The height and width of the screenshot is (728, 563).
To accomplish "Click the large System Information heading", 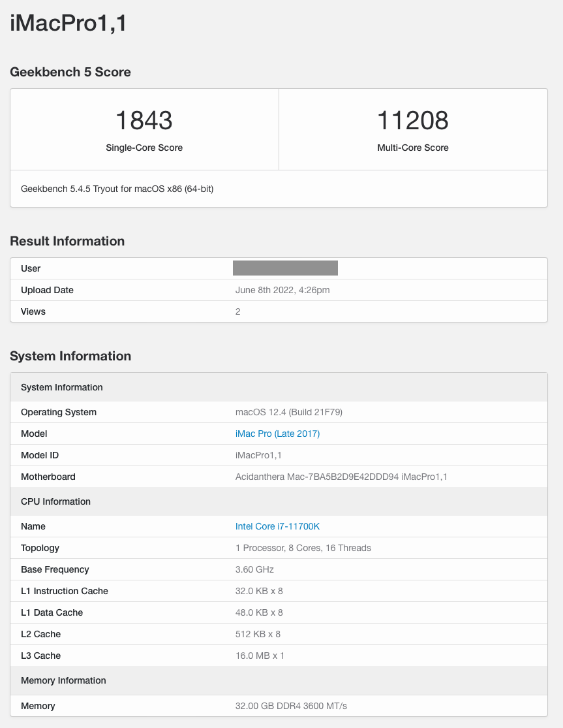I will click(x=70, y=356).
